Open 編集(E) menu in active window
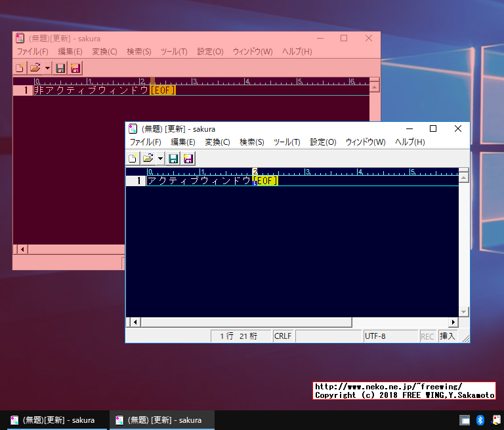This screenshot has height=430, width=504. (183, 142)
